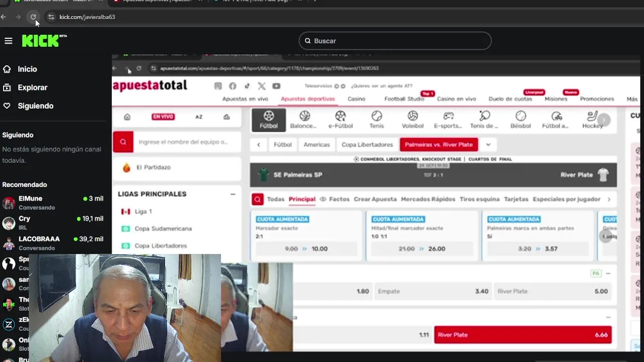The image size is (644, 362).
Task: Open Casino en vivo menu item
Action: click(x=456, y=99)
